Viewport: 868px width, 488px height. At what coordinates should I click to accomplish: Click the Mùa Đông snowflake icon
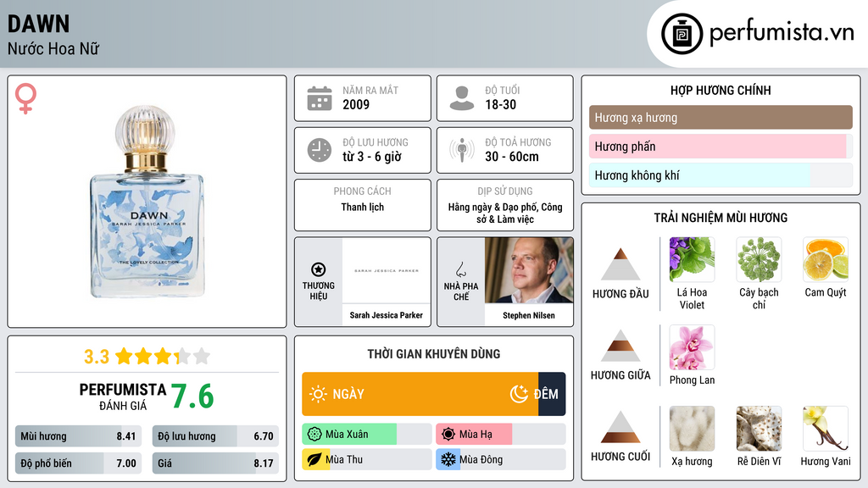coord(448,460)
